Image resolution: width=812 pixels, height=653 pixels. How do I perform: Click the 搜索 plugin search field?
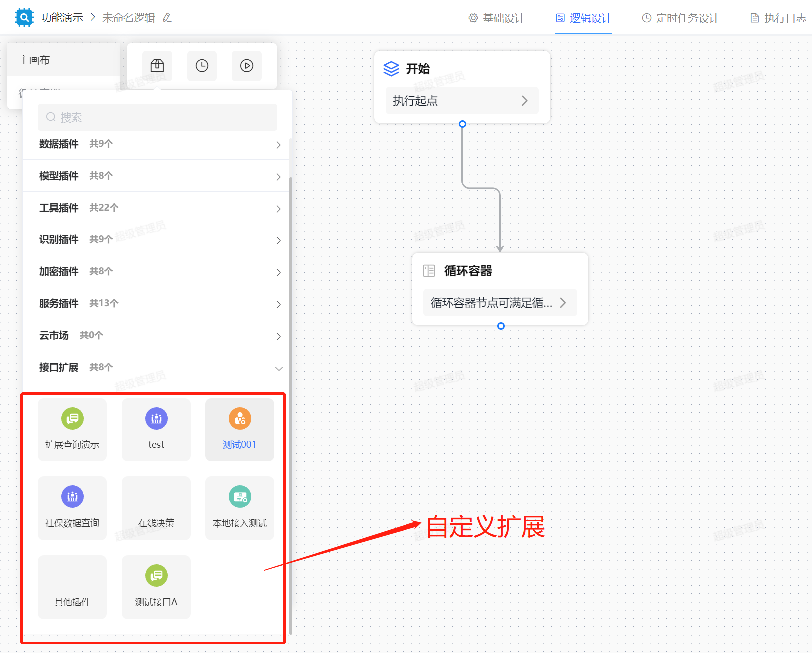pos(158,117)
